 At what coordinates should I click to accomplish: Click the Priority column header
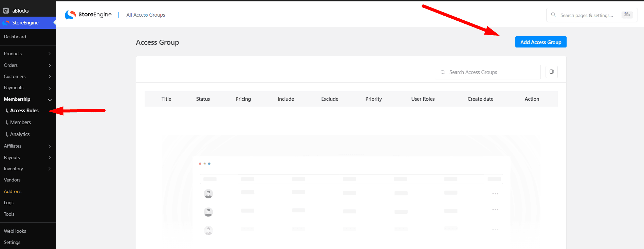pyautogui.click(x=374, y=99)
